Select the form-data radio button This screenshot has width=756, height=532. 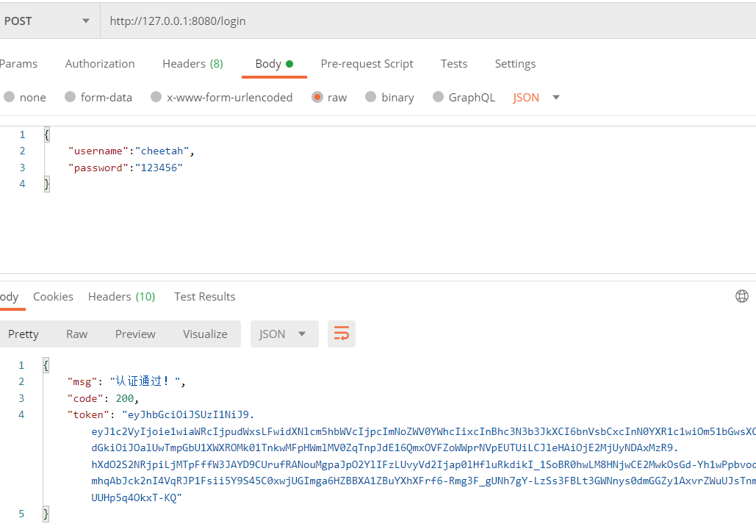point(71,97)
